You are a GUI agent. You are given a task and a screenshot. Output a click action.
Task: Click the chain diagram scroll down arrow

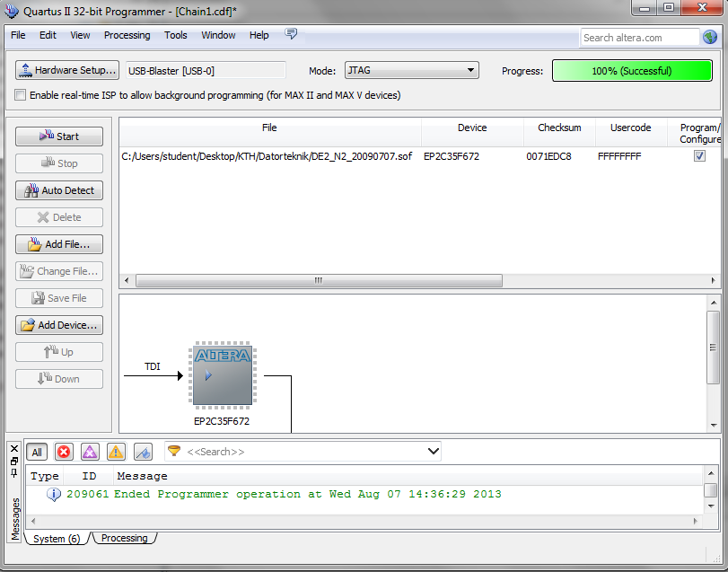(713, 426)
